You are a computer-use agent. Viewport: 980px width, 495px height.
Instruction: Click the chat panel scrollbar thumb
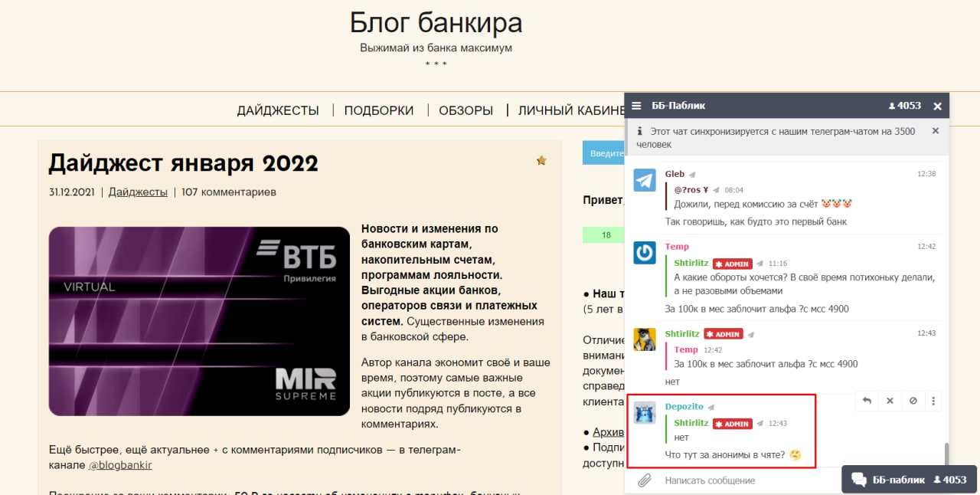point(946,454)
